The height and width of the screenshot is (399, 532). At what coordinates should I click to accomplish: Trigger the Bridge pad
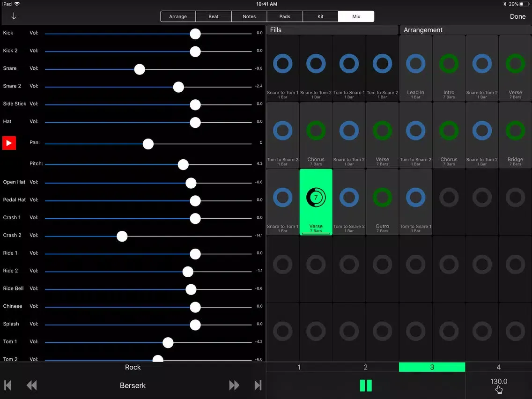[x=515, y=135]
